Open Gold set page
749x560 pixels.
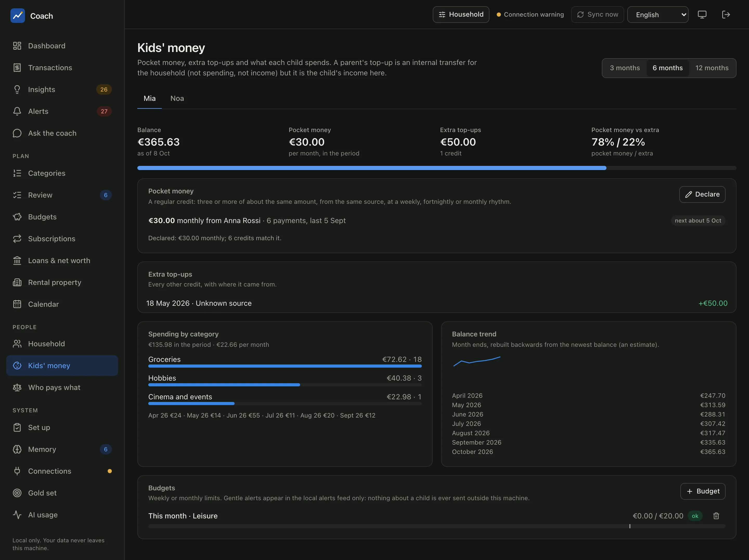tap(62, 493)
